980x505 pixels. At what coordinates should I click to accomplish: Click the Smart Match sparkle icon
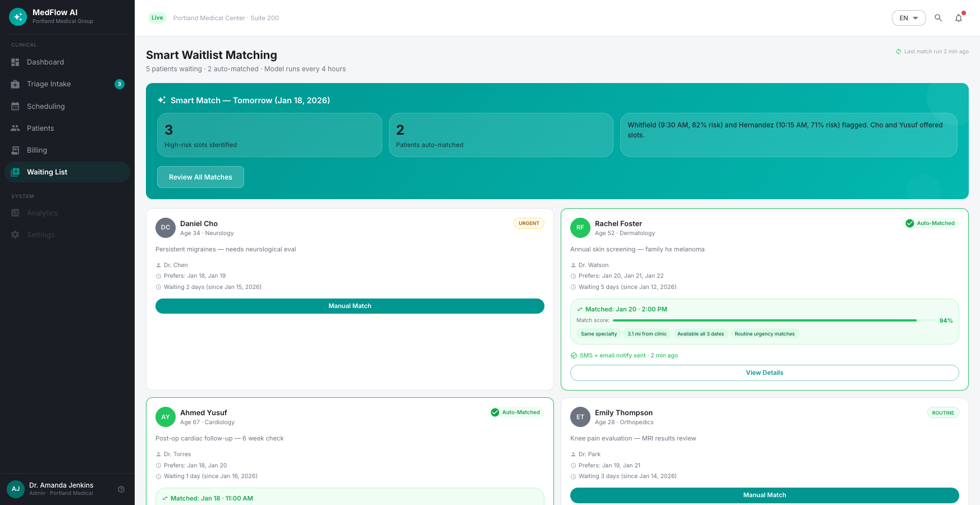point(162,100)
